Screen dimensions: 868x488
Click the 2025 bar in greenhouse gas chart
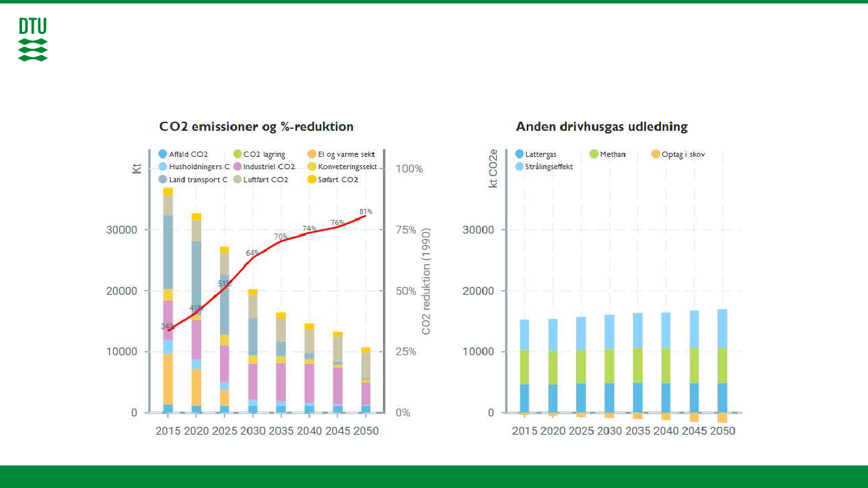581,367
